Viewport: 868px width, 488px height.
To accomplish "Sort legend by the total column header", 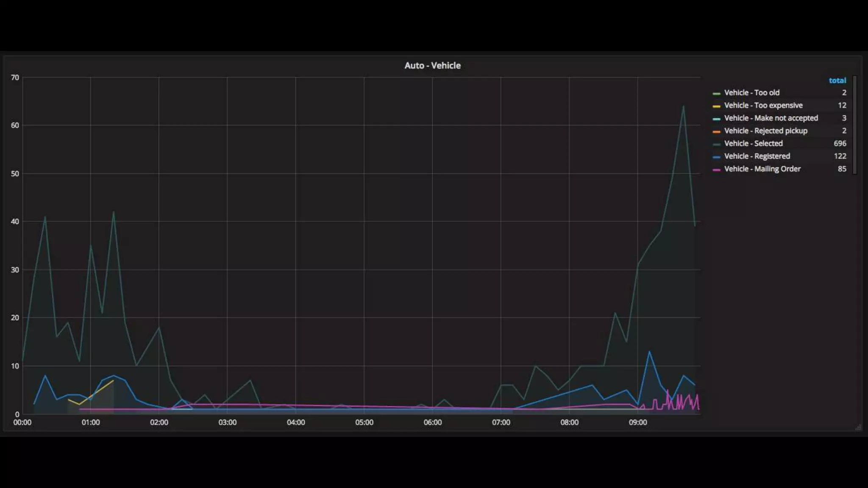I will (837, 80).
